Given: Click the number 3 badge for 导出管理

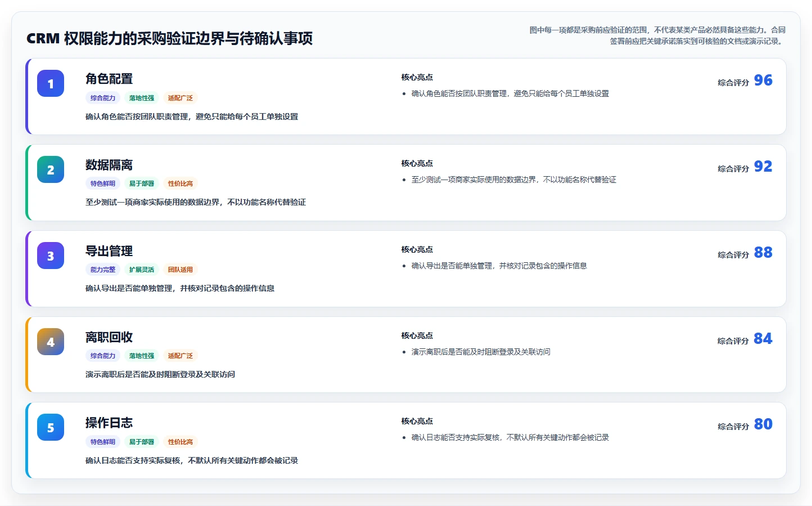Looking at the screenshot, I should (51, 256).
